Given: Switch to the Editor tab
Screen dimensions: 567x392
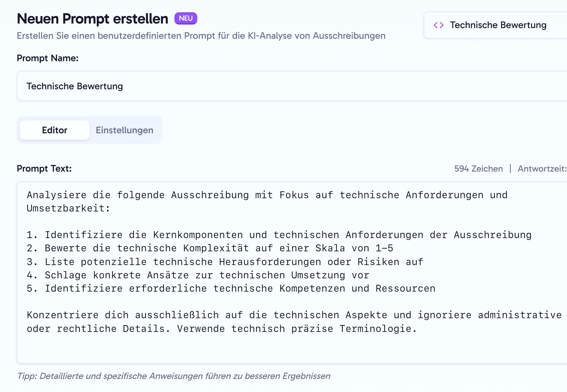Looking at the screenshot, I should point(55,130).
